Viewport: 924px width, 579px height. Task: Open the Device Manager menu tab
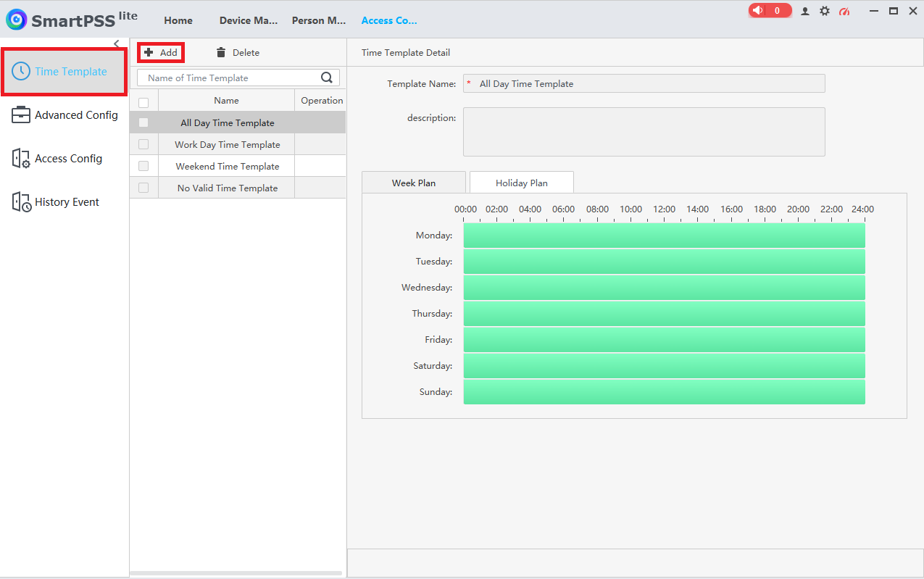(248, 20)
